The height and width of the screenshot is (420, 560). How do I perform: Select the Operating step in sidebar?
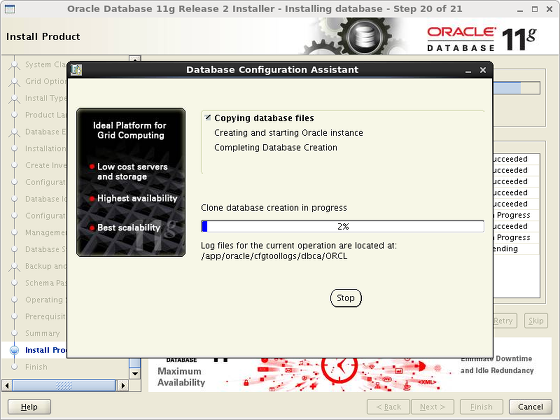pos(44,300)
